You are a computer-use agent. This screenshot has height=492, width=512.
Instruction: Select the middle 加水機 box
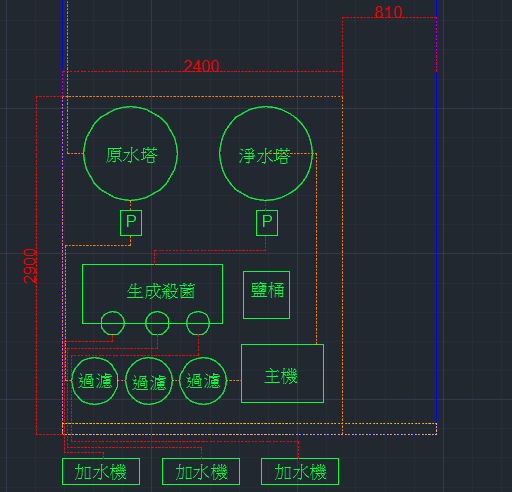click(x=201, y=472)
